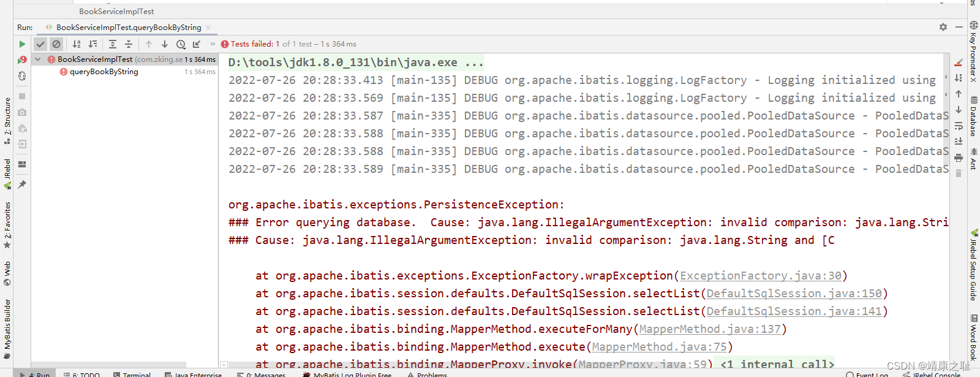980x377 pixels.
Task: Show more toolbar actions chevron
Action: [x=213, y=44]
